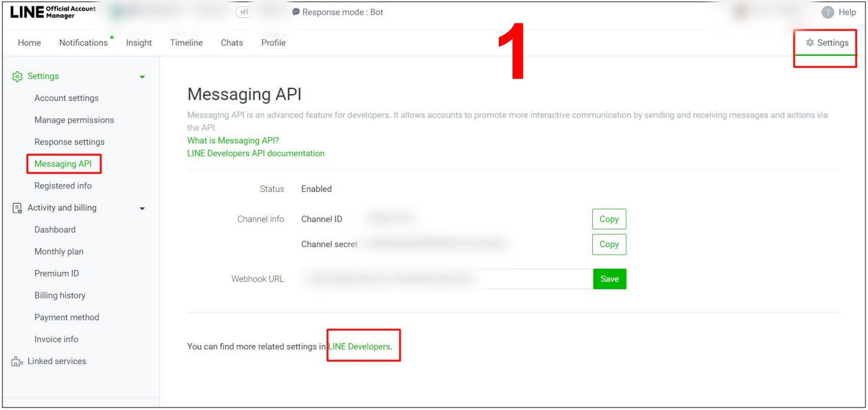This screenshot has width=868, height=410.
Task: Open the Timeline tab
Action: click(186, 43)
